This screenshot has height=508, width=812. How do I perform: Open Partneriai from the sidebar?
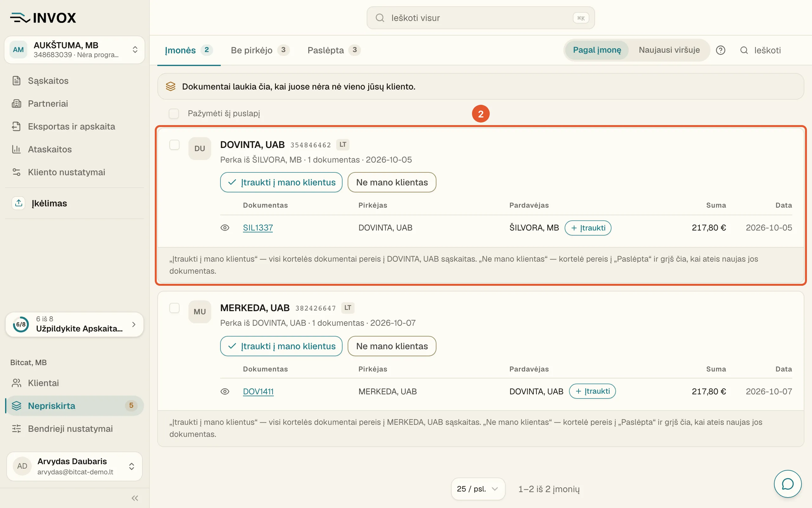[x=75, y=104]
